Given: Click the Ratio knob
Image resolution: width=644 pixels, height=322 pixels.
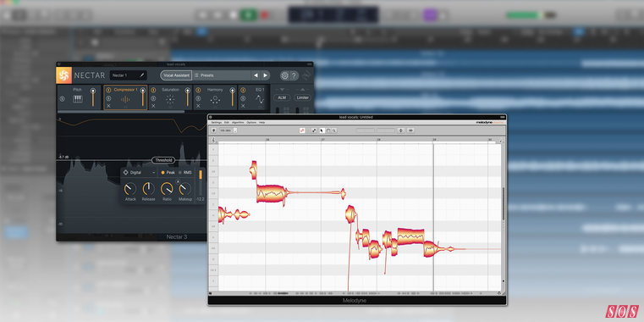Looking at the screenshot, I should [167, 189].
